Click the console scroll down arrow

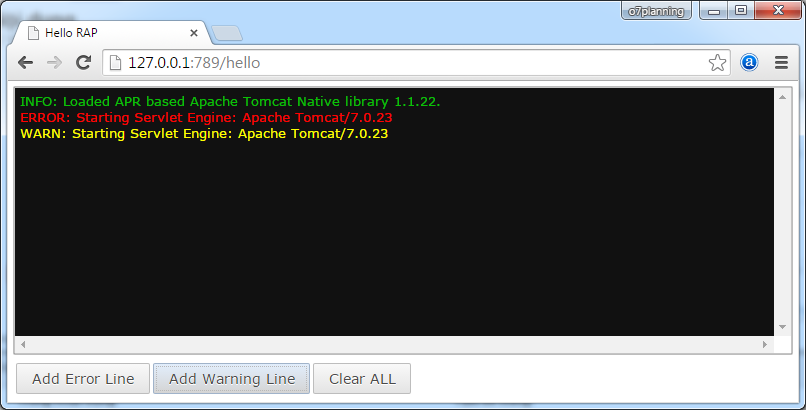click(x=782, y=327)
